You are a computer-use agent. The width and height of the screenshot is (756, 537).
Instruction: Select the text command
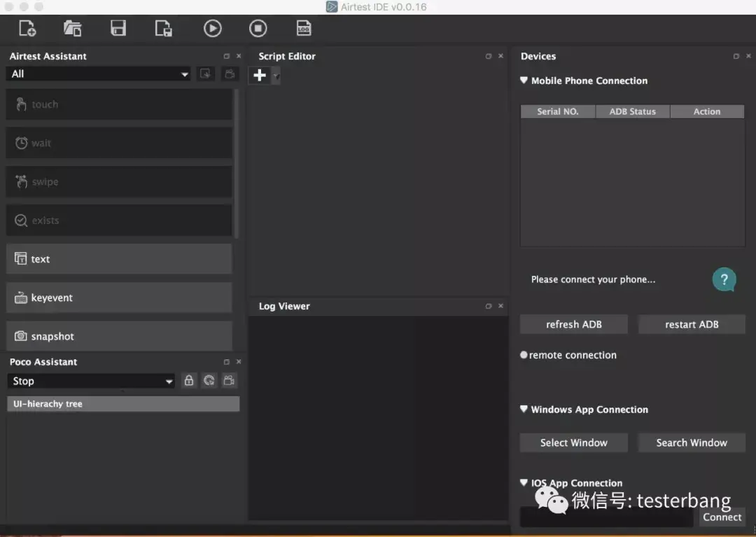(119, 259)
